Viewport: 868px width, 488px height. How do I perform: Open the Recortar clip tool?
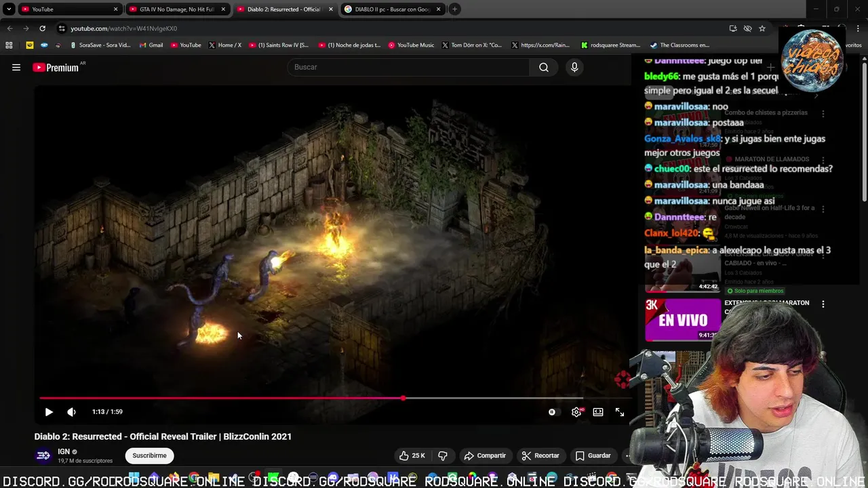540,455
